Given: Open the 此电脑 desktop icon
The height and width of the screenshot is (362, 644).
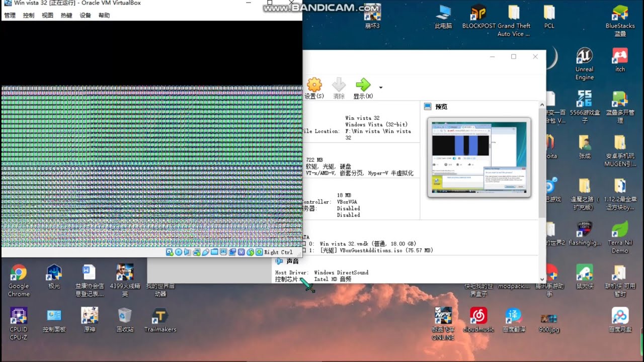Looking at the screenshot, I should coord(443,16).
